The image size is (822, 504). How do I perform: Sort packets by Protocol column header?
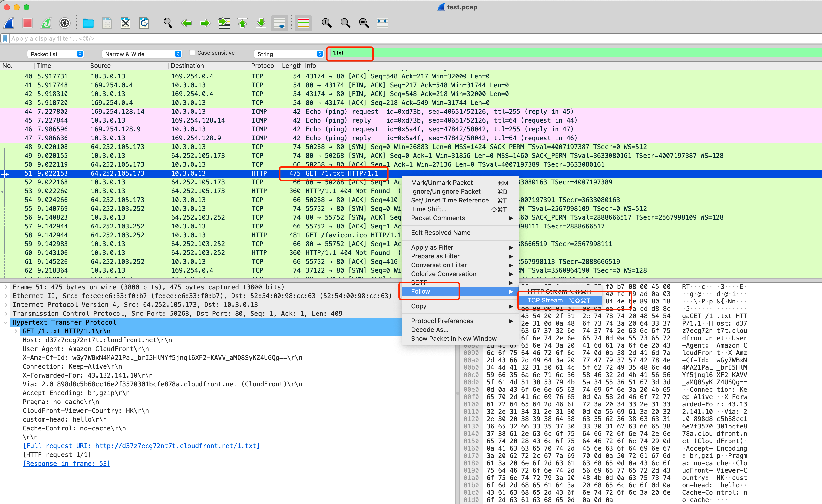pyautogui.click(x=264, y=66)
